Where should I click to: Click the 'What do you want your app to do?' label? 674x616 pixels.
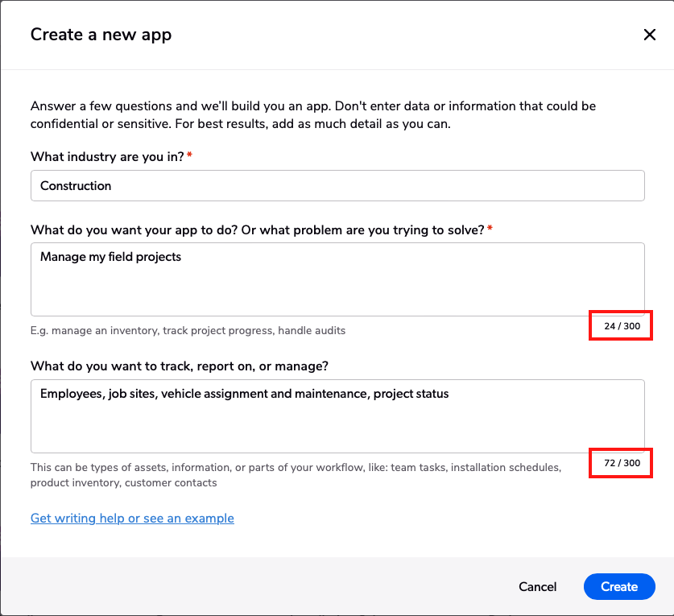pyautogui.click(x=258, y=230)
